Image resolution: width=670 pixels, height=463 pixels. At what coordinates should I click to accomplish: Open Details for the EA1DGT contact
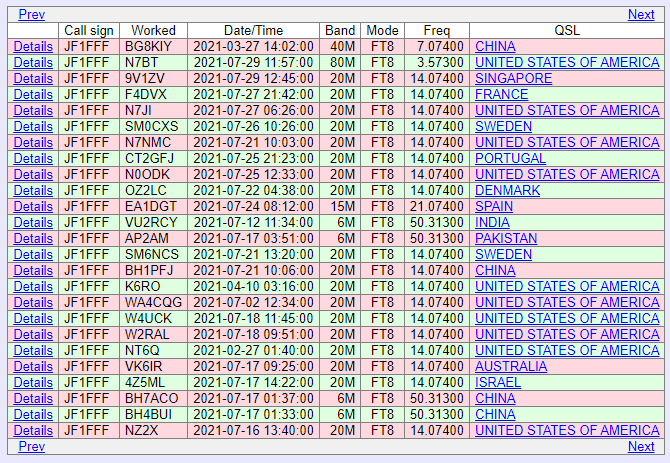coord(33,207)
